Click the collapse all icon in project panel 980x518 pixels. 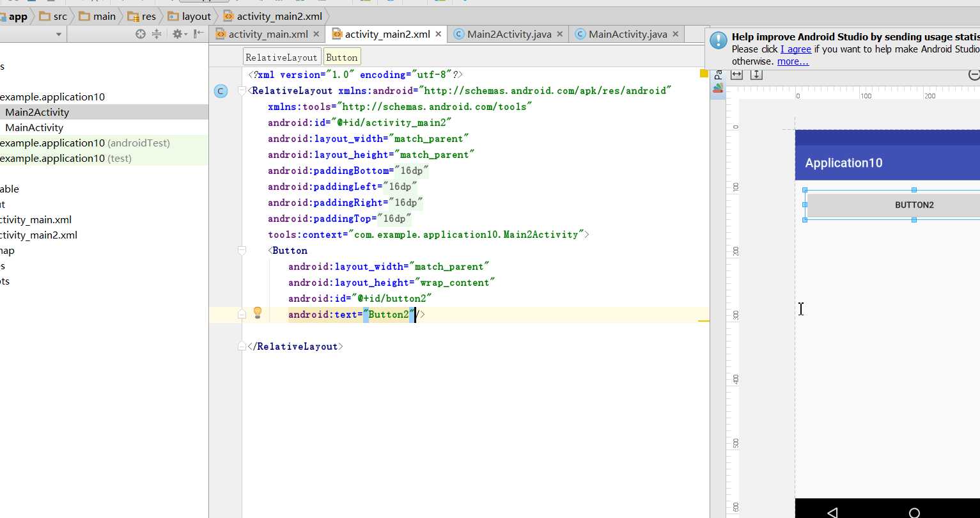click(157, 34)
